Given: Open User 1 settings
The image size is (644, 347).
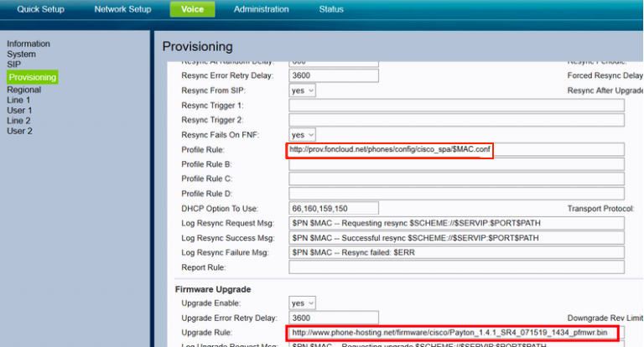Looking at the screenshot, I should coord(19,110).
